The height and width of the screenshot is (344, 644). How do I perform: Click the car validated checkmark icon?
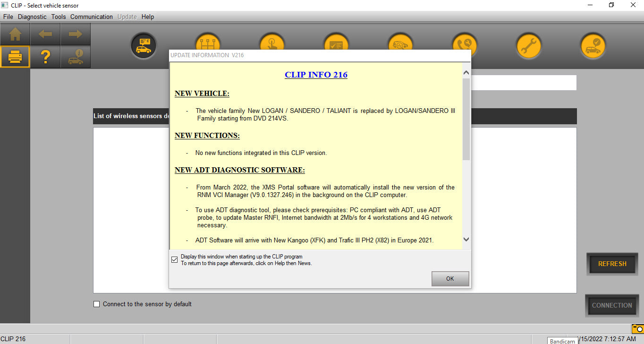click(593, 46)
